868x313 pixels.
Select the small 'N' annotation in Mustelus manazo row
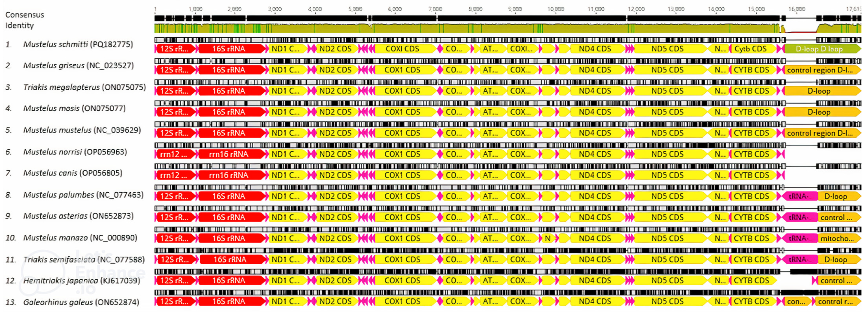tap(548, 239)
